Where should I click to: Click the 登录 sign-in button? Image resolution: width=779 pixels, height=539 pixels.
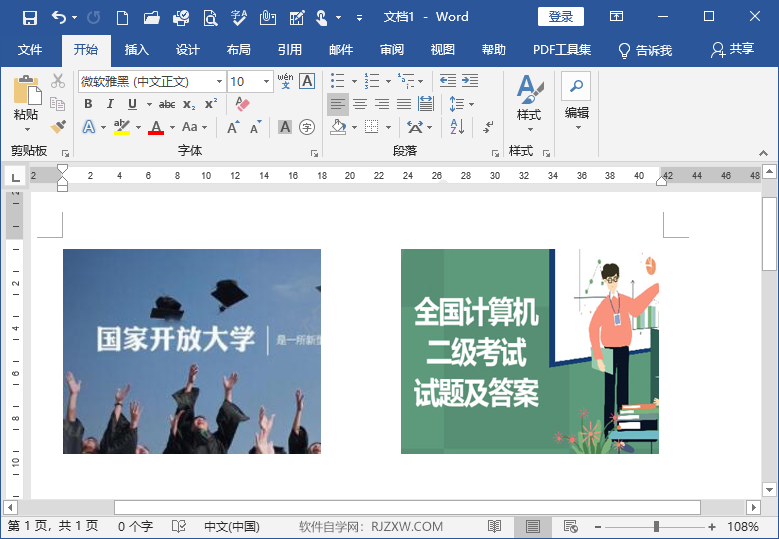click(560, 17)
